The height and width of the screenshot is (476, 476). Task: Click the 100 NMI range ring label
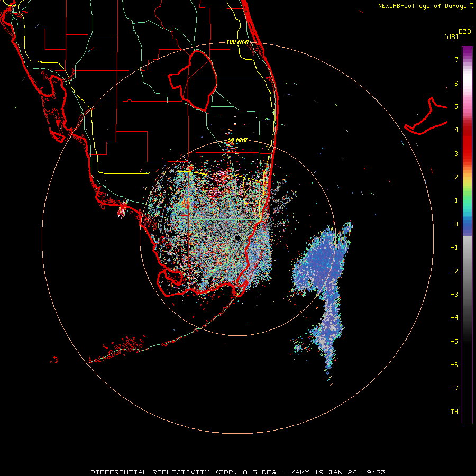pos(237,42)
